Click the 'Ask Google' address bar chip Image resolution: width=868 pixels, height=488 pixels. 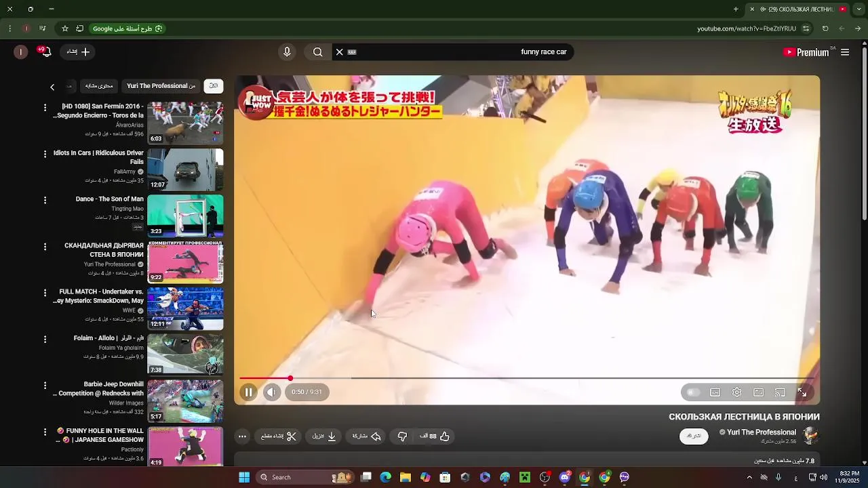[x=127, y=28]
